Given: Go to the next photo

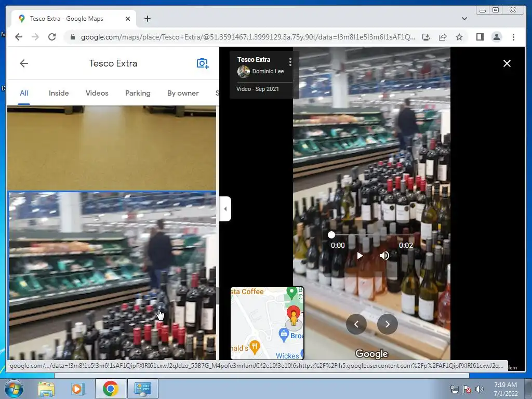Looking at the screenshot, I should pyautogui.click(x=388, y=324).
